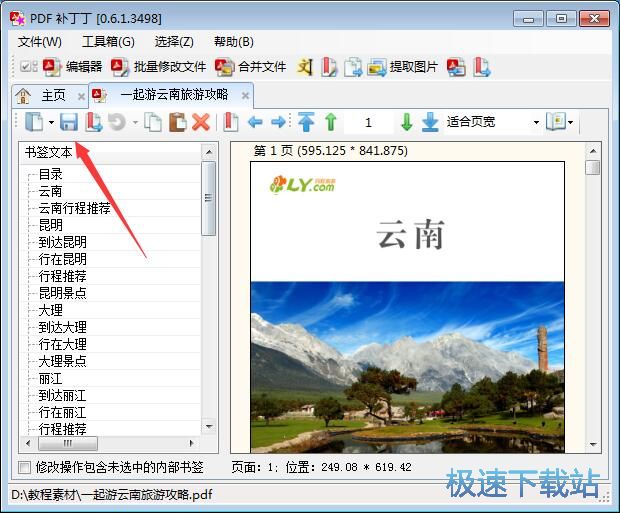Select bookmark 云南行程推荐

(x=74, y=208)
